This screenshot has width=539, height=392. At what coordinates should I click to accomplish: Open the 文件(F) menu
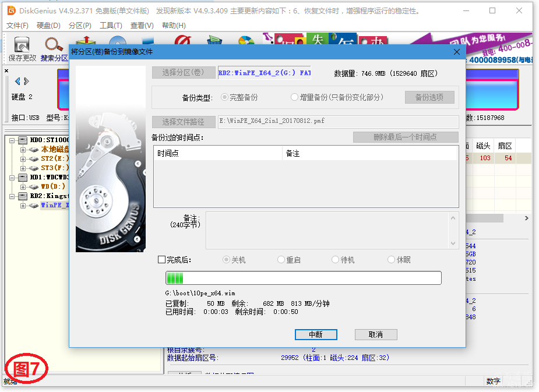[x=17, y=26]
